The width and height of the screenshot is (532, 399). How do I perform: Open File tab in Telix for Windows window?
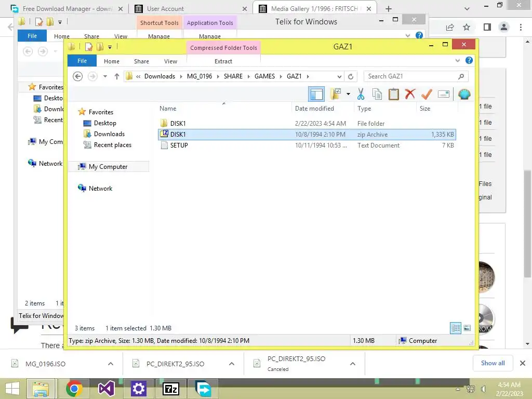[x=32, y=36]
